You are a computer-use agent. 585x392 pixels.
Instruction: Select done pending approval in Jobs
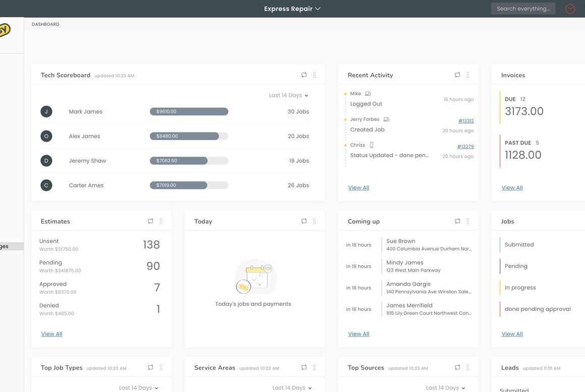[538, 309]
